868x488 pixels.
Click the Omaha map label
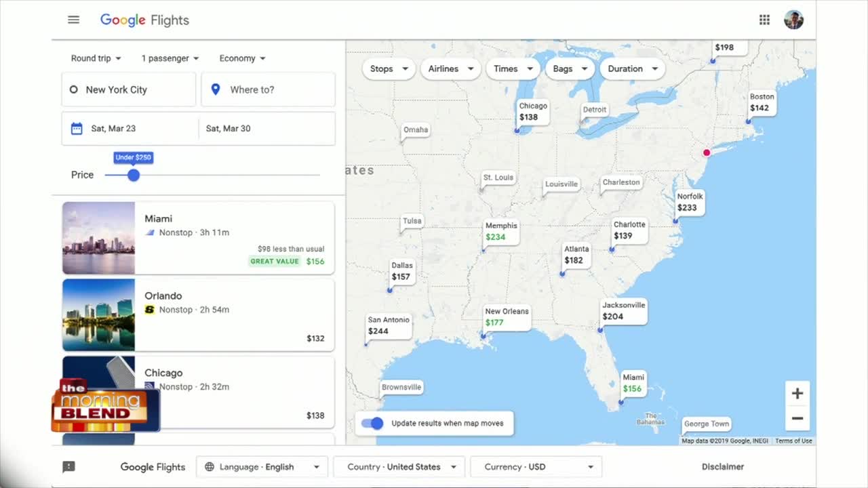click(x=416, y=129)
